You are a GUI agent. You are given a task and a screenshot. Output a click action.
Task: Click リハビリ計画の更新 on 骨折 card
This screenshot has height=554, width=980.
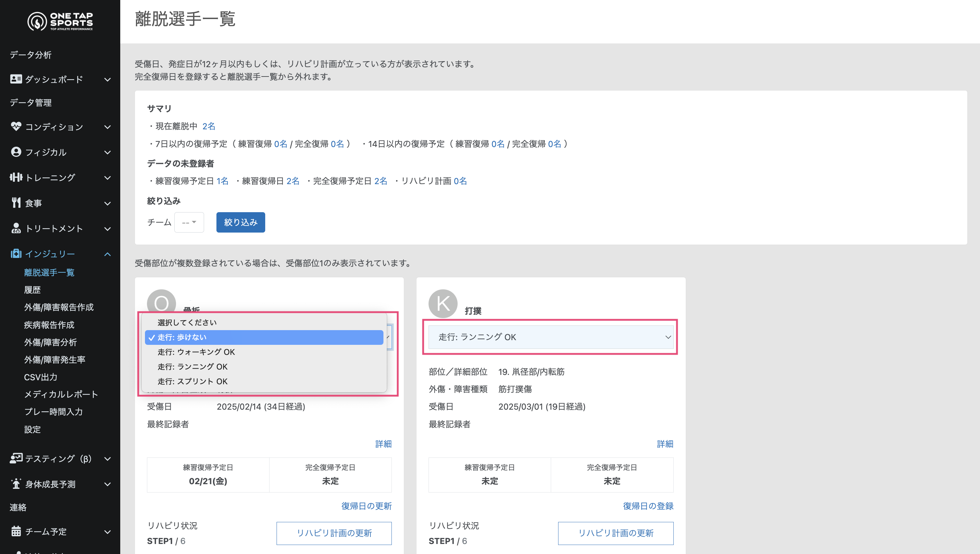[334, 533]
